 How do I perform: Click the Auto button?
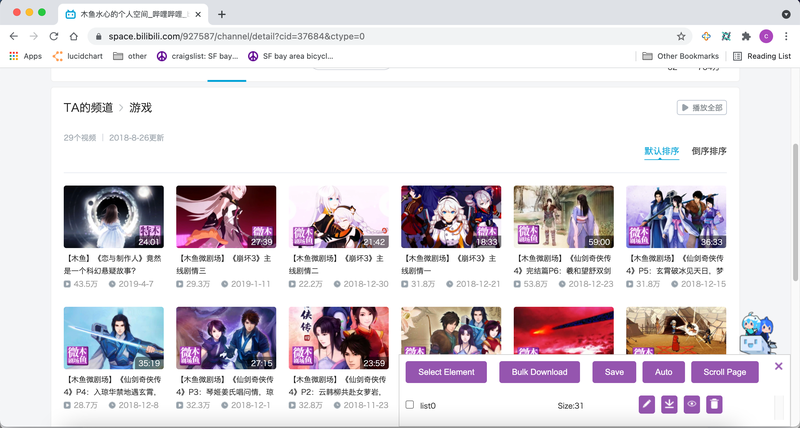point(663,372)
